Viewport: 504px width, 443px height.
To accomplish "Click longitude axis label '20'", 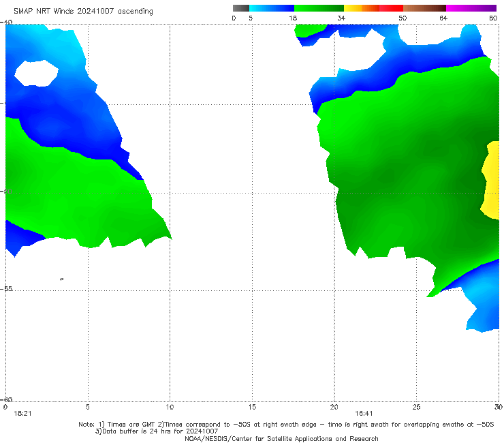I will click(334, 407).
